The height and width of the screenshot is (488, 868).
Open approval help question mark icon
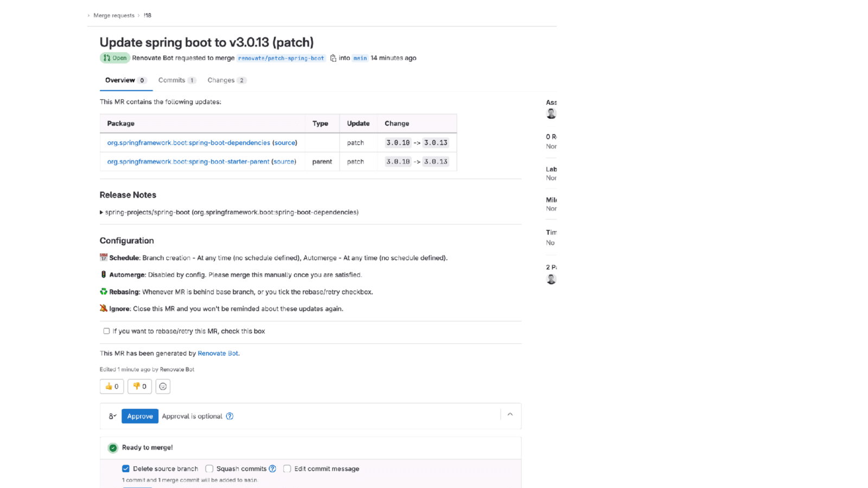[229, 416]
